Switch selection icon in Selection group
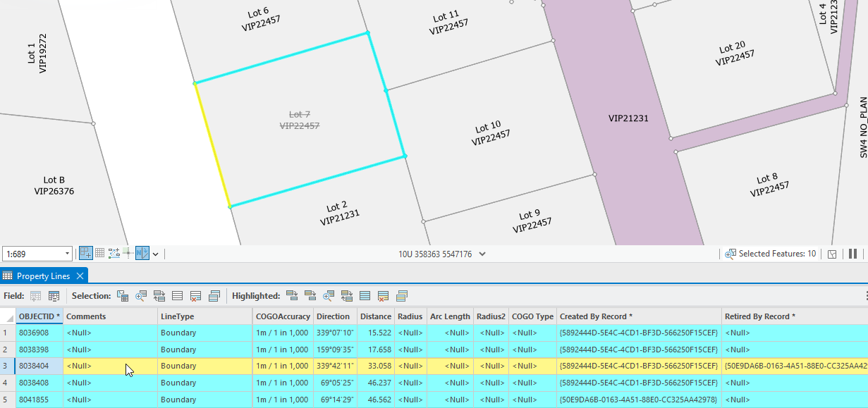This screenshot has width=868, height=408. click(159, 296)
